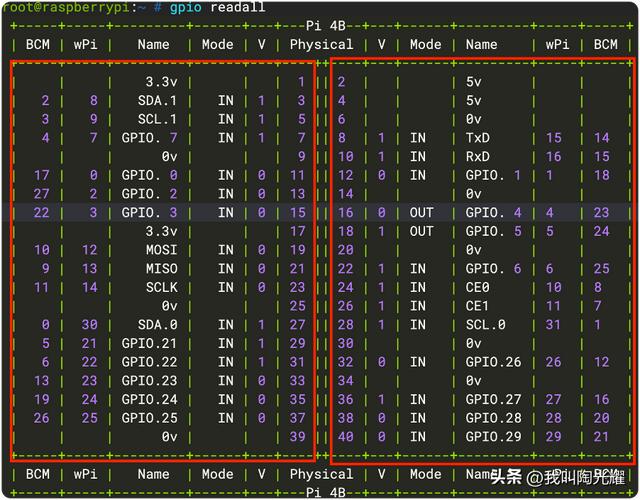
Task: Click BCM value 26 in GPIO.25 row
Action: pyautogui.click(x=42, y=418)
